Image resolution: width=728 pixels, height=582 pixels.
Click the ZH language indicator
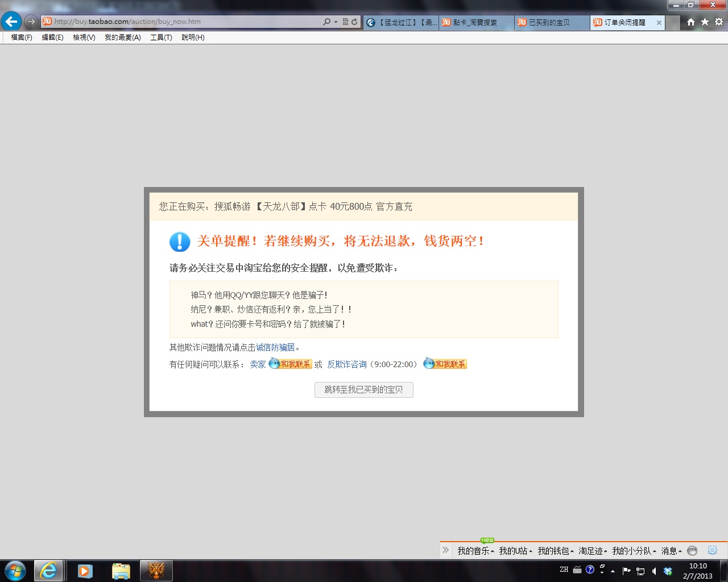click(564, 569)
